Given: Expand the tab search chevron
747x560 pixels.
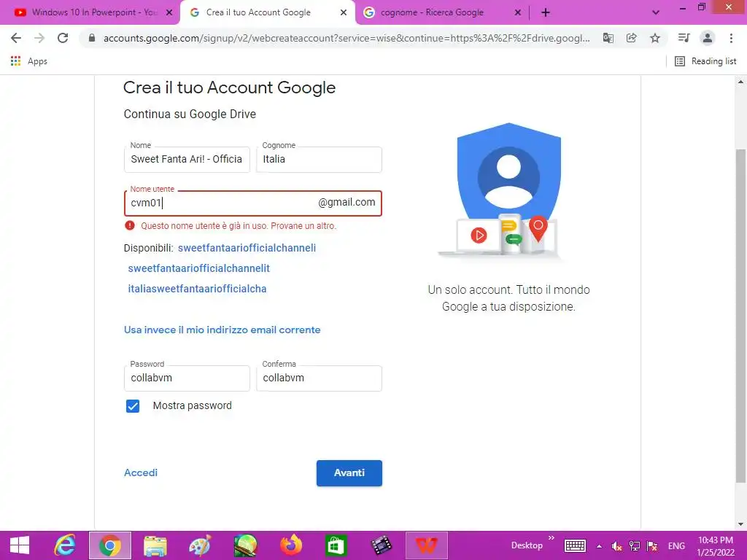Looking at the screenshot, I should coord(656,12).
